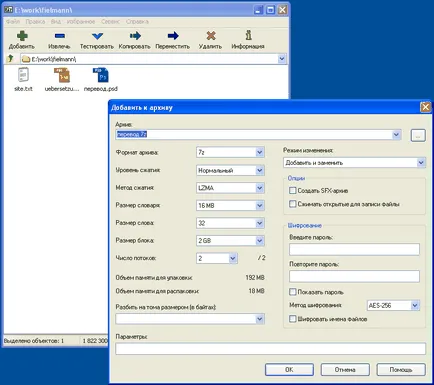Minimize the E:\work\fielmann\ window
The image size is (434, 385).
(x=259, y=10)
